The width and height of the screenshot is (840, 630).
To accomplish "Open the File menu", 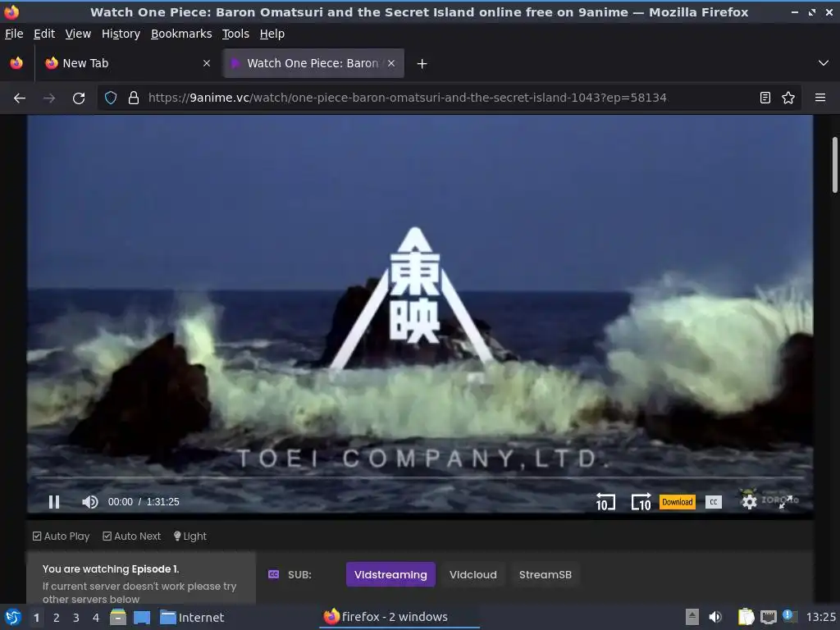I will pos(14,34).
